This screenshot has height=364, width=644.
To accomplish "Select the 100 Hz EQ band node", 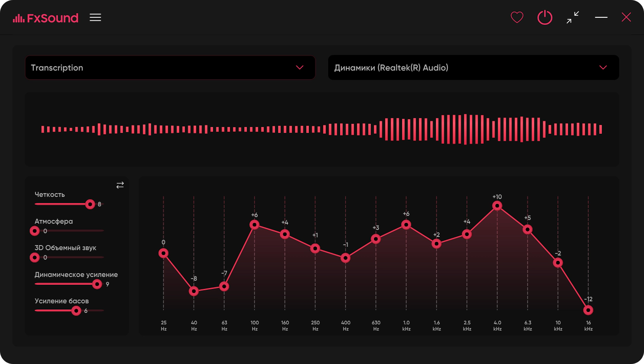I will click(x=254, y=225).
